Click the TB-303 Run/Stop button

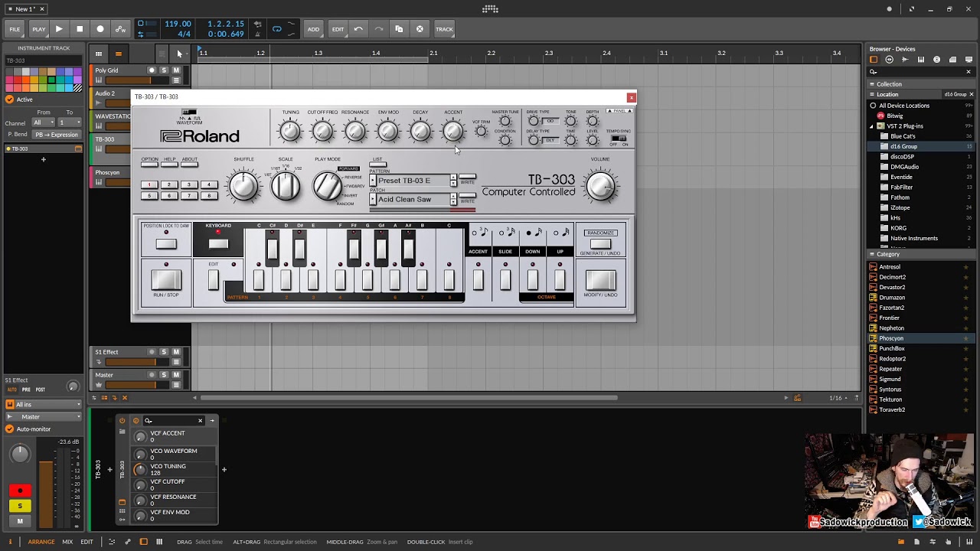165,279
